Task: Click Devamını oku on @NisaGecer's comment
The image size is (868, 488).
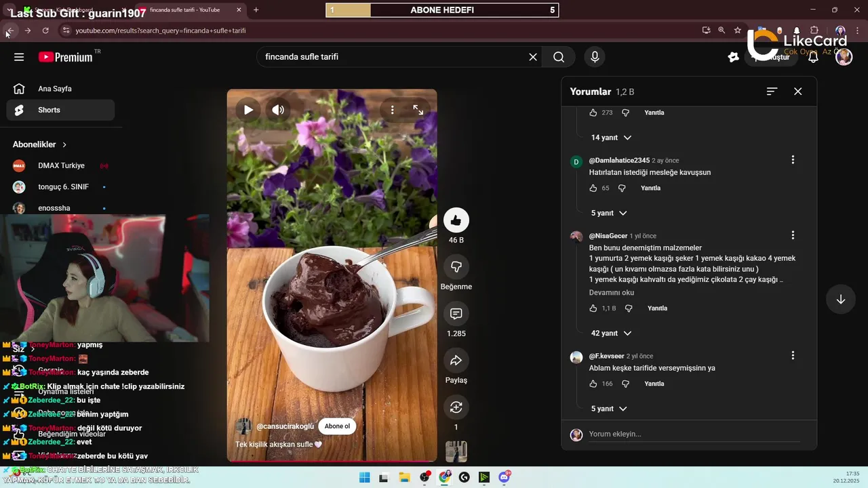Action: (x=612, y=293)
